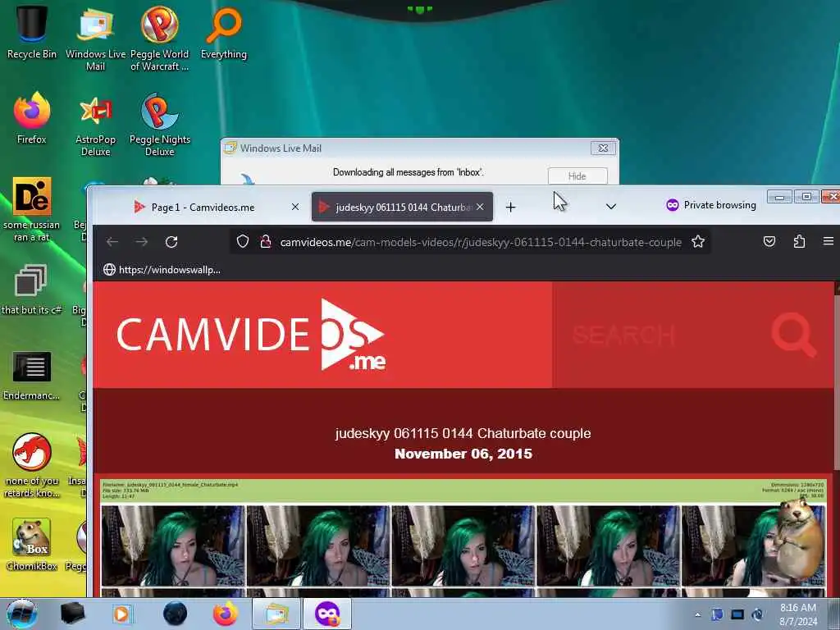Open the tracking protection shield panel
This screenshot has height=630, width=840.
click(243, 242)
